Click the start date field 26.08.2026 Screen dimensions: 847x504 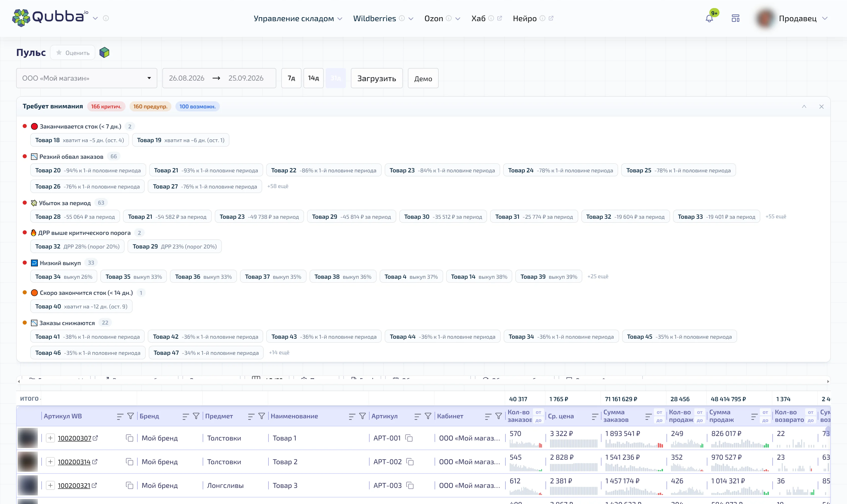187,78
